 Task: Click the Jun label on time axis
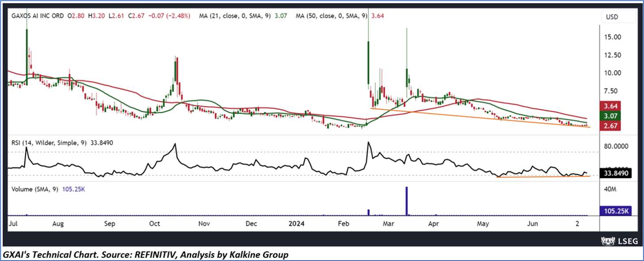coord(533,224)
